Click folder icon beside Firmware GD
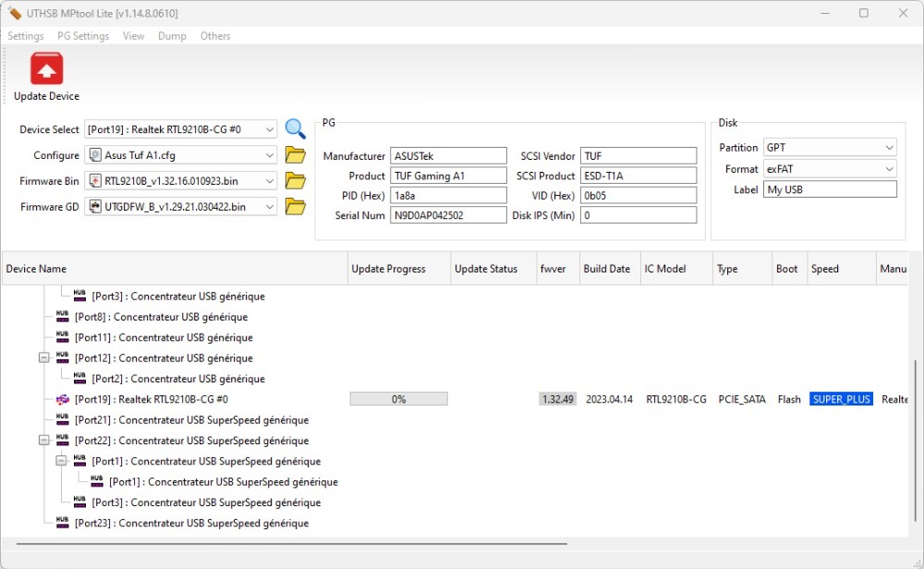The width and height of the screenshot is (924, 569). pos(295,207)
